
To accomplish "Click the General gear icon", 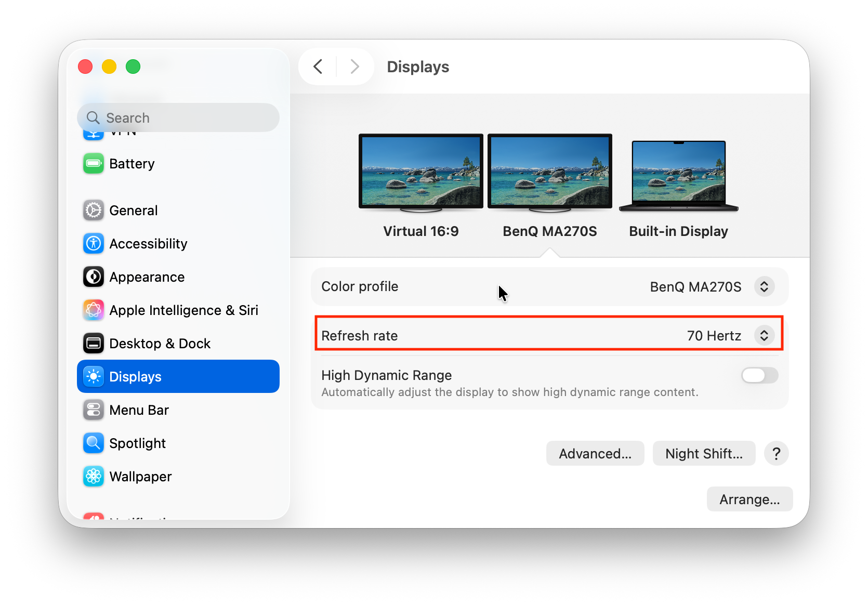I will (x=94, y=211).
